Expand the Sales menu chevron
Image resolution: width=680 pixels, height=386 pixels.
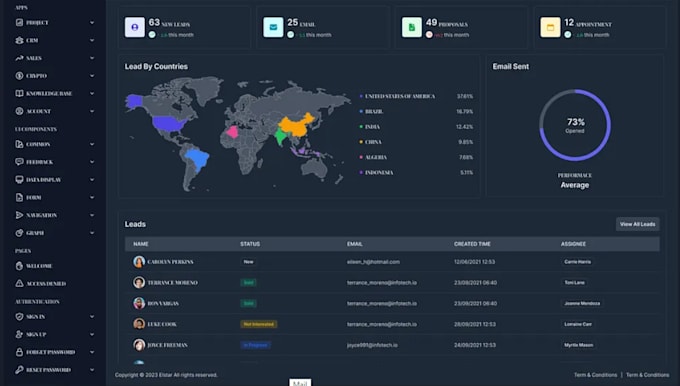click(92, 58)
